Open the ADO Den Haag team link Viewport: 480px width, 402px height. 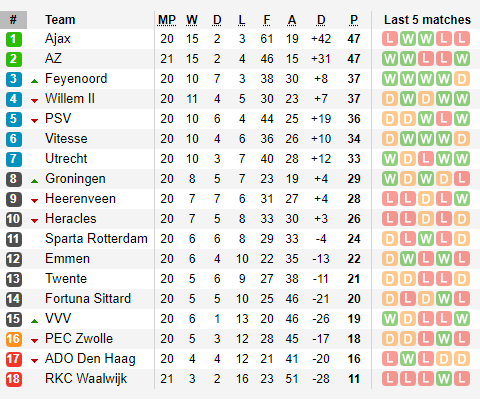90,359
